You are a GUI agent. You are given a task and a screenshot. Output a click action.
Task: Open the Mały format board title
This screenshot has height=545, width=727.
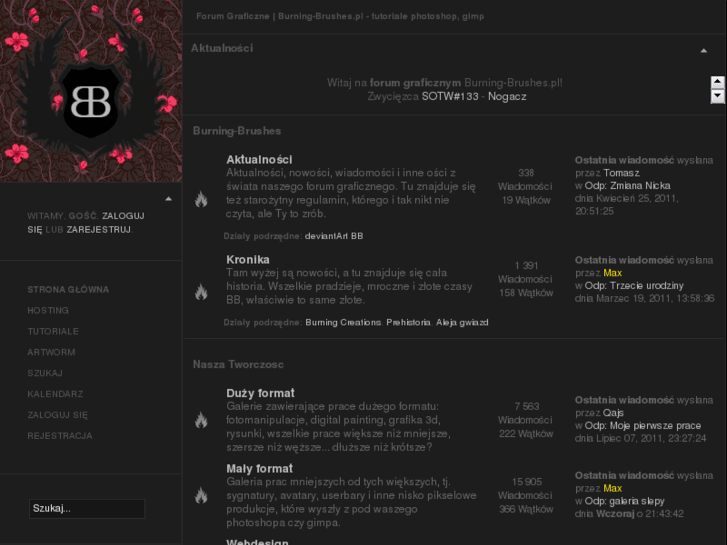(259, 469)
